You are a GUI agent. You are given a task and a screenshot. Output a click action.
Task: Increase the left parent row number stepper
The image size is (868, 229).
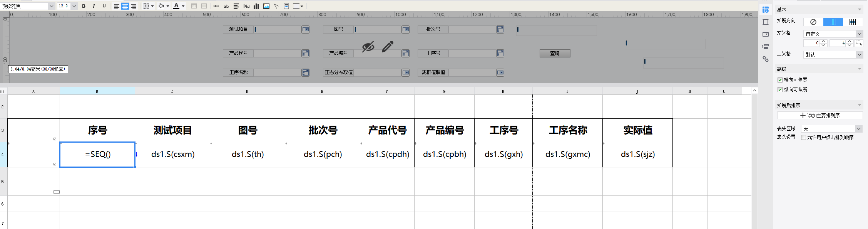[850, 42]
